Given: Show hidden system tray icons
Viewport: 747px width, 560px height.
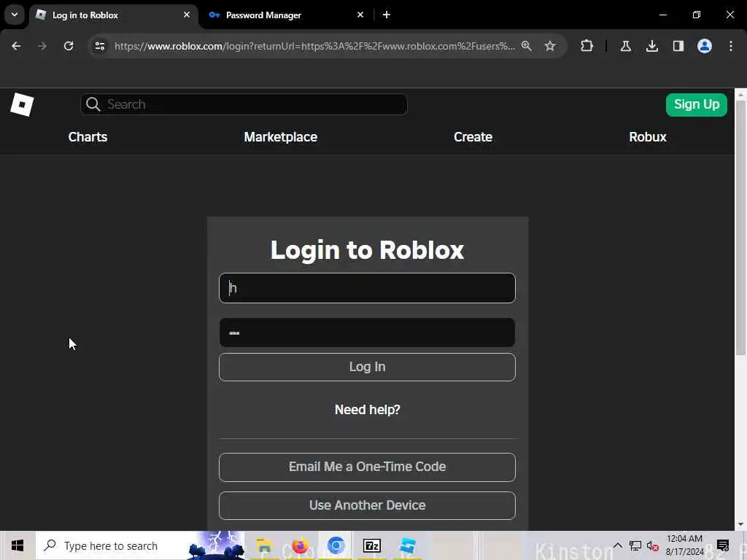Looking at the screenshot, I should [617, 545].
